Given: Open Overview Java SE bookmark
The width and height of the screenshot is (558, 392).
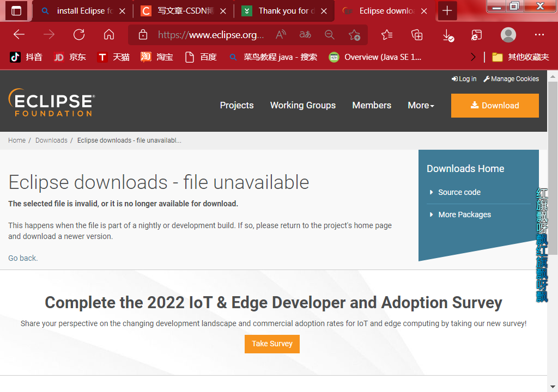Looking at the screenshot, I should point(375,57).
